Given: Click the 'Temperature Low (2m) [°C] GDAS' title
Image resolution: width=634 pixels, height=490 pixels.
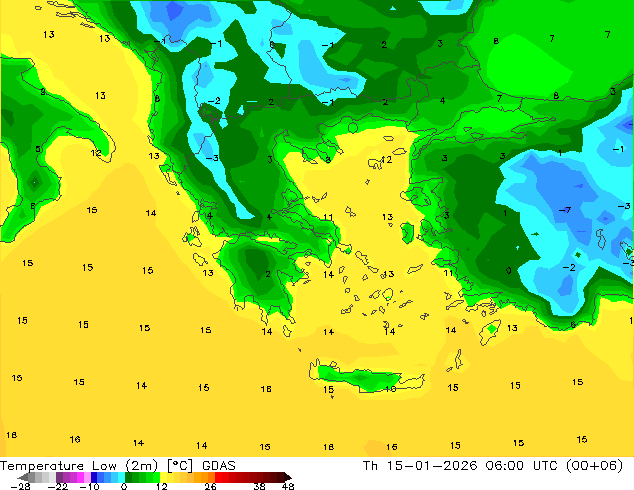Looking at the screenshot, I should (x=118, y=466).
